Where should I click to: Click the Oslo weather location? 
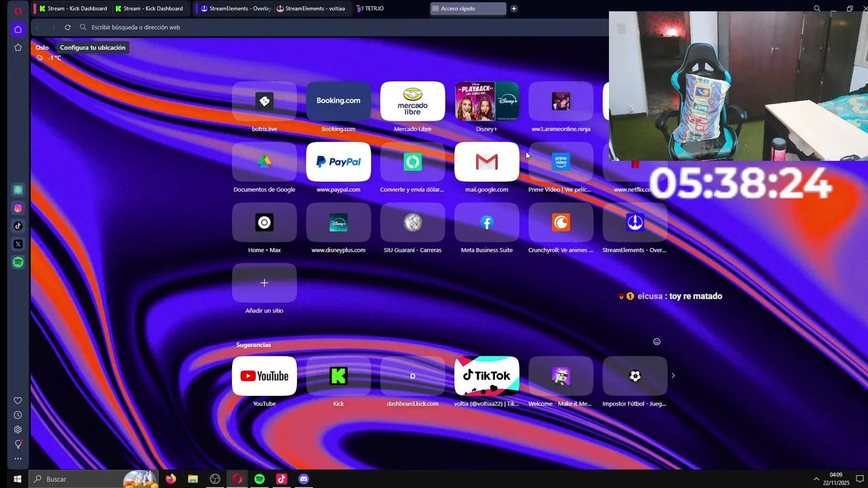click(42, 47)
